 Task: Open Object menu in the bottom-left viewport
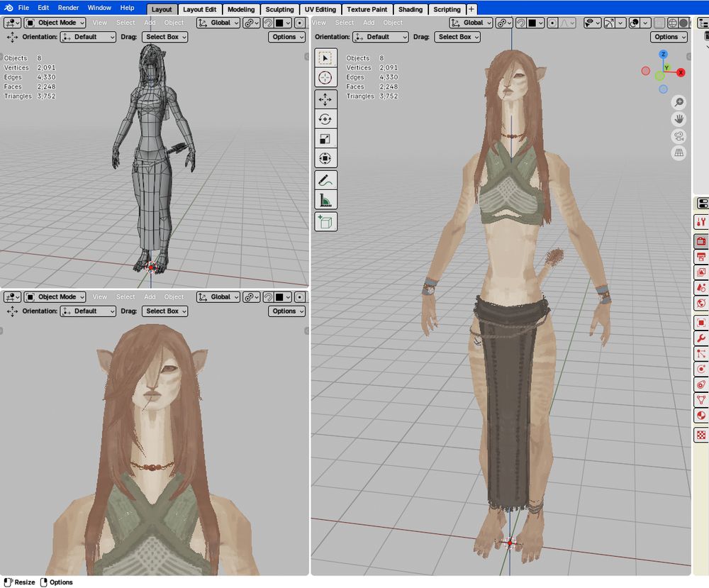pos(174,296)
